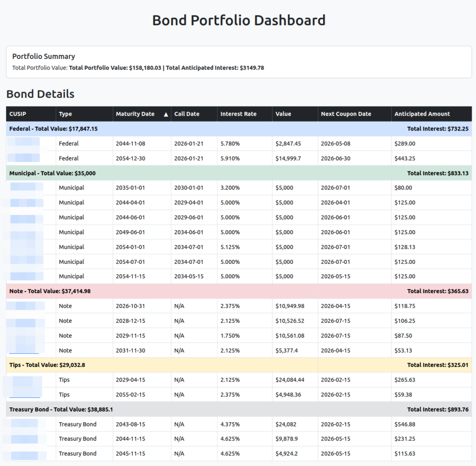Click the Value column header
Image resolution: width=476 pixels, height=466 pixels.
tap(283, 114)
